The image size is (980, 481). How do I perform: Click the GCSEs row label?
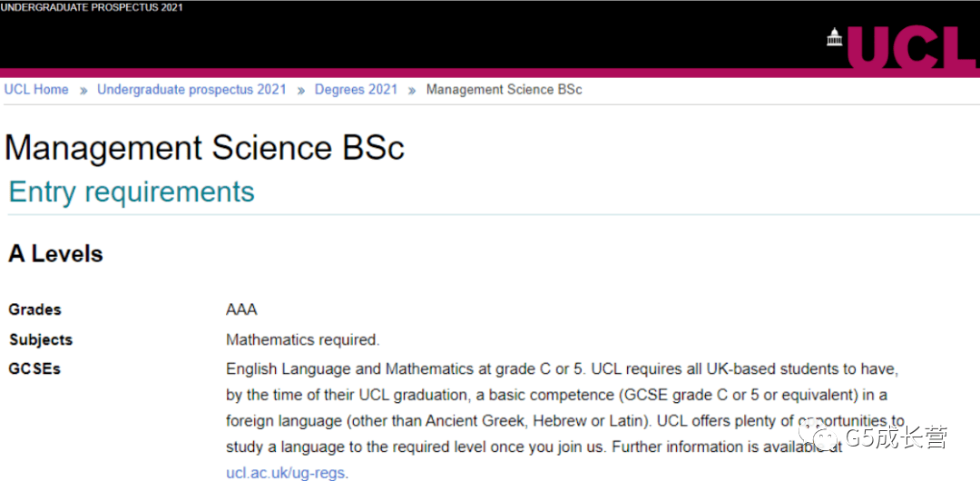[x=34, y=369]
